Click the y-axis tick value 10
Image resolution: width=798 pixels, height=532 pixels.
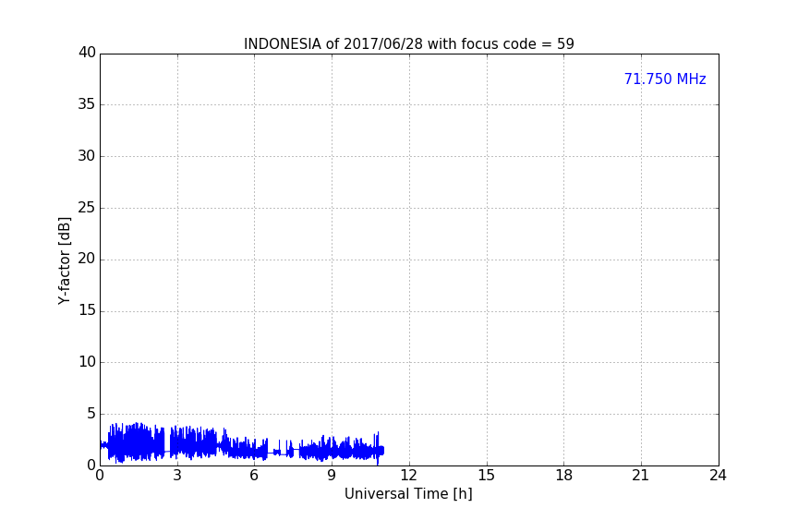tap(87, 362)
